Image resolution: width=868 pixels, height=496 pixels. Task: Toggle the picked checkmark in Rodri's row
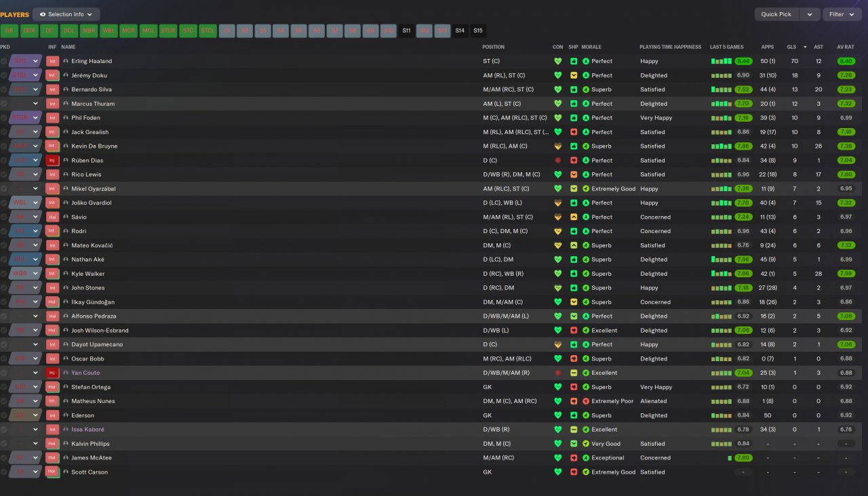click(x=4, y=231)
